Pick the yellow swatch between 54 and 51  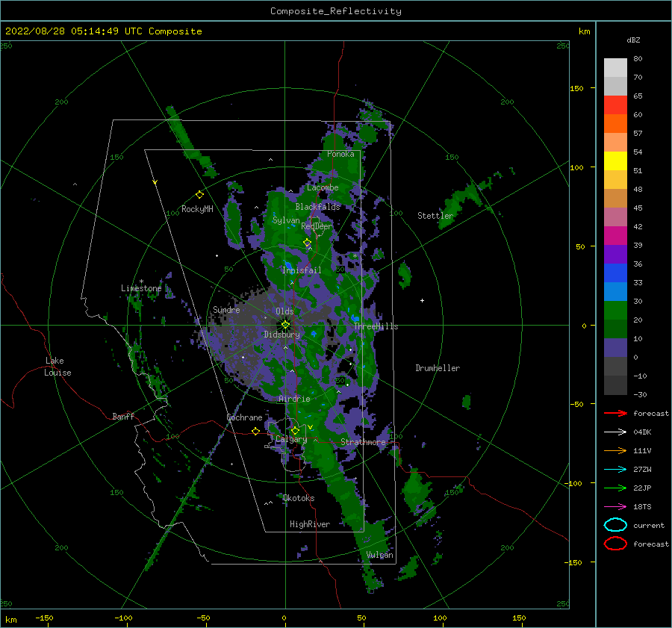point(615,161)
